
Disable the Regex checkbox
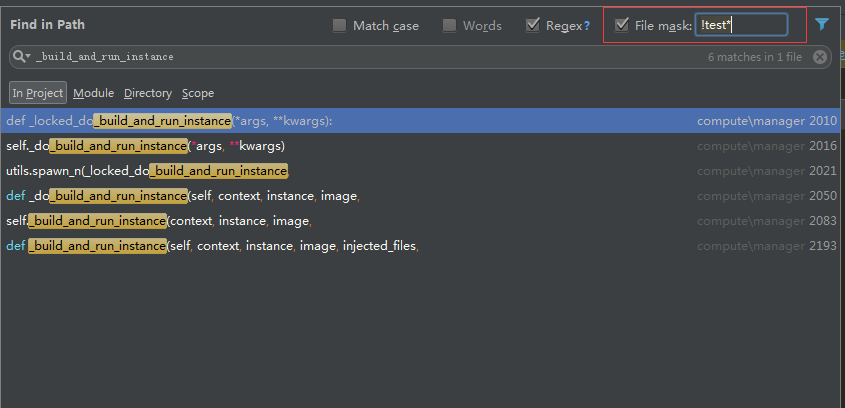(532, 25)
